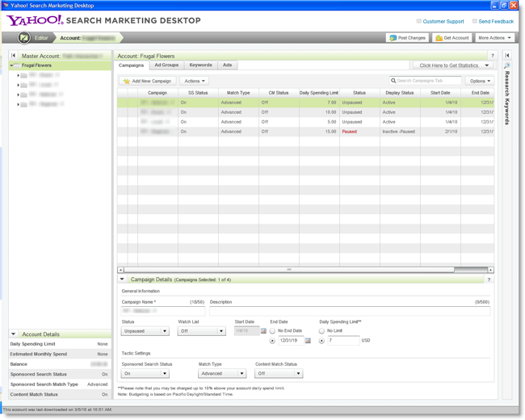
Task: Open the End Date calendar icon
Action: click(x=308, y=341)
